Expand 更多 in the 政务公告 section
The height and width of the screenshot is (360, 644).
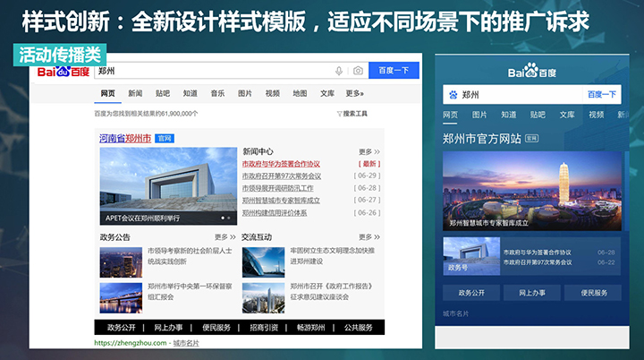pos(224,237)
